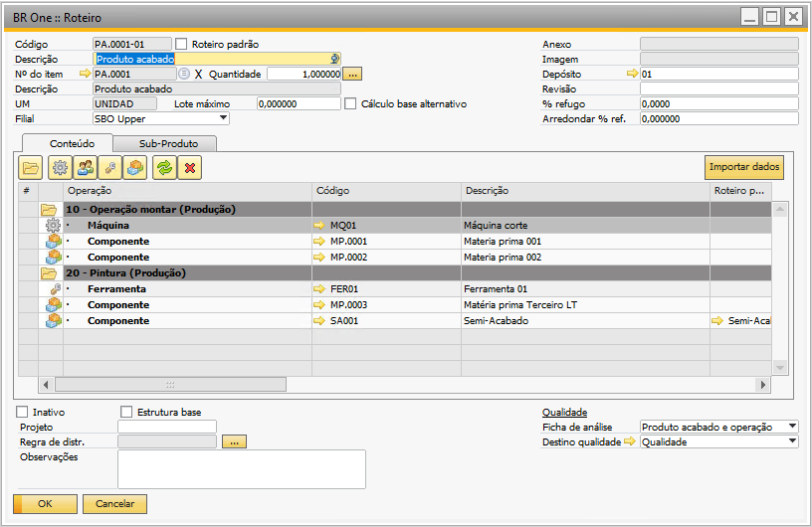Viewport: 812px width, 527px height.
Task: Check the Cálculo base alternativo option
Action: click(350, 103)
